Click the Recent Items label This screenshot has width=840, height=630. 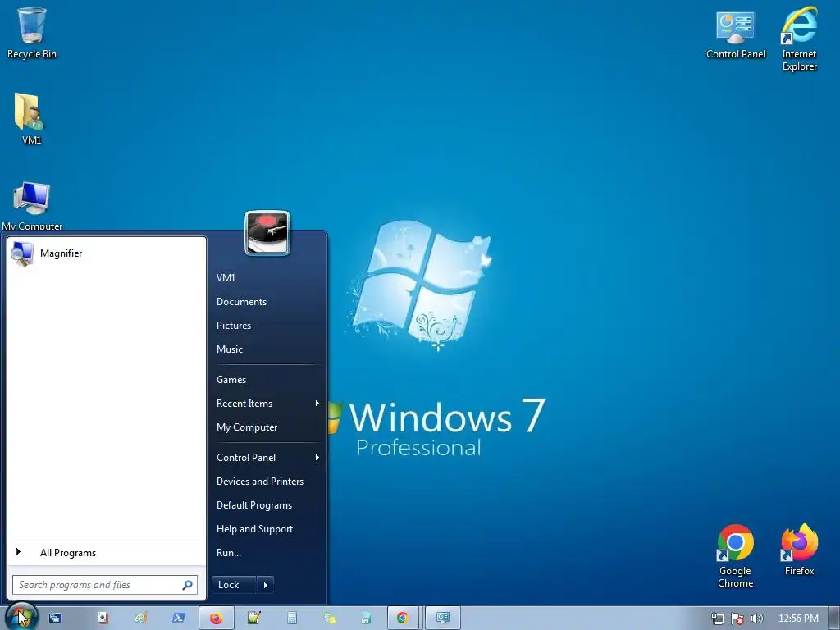coord(244,404)
